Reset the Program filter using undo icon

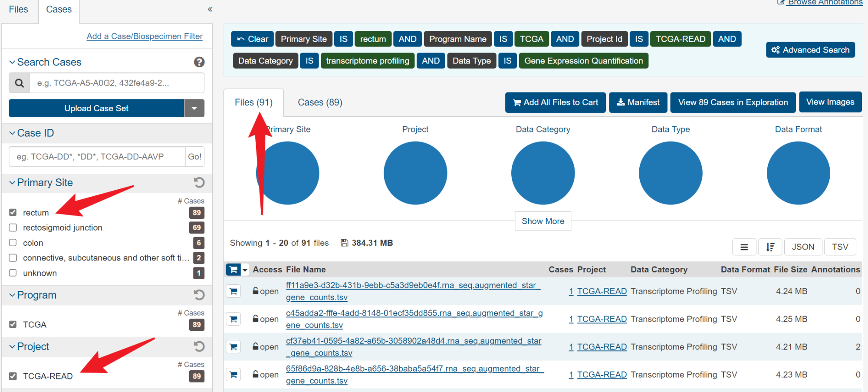(199, 295)
